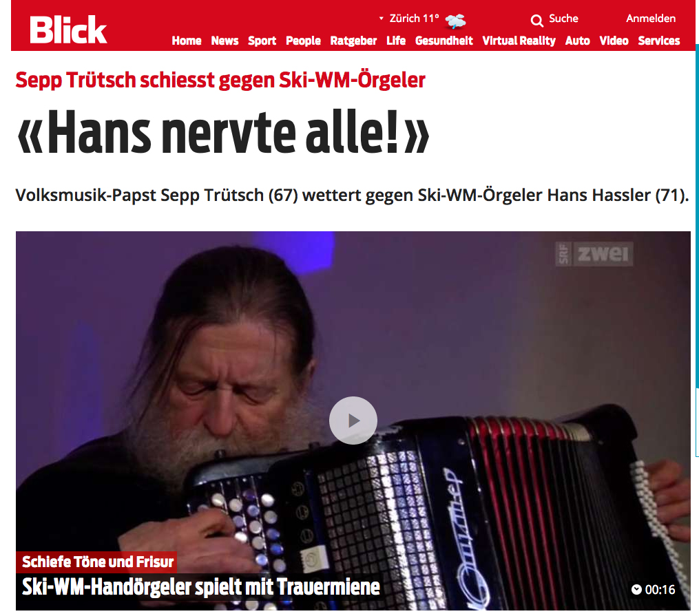Go to the Auto section
699x616 pixels.
[577, 41]
